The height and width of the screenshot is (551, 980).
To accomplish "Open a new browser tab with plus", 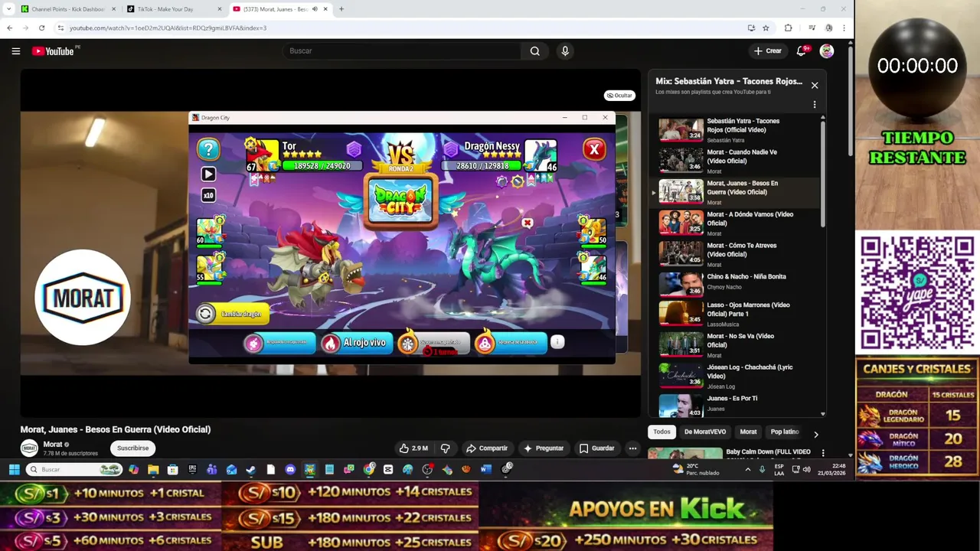I will (341, 9).
